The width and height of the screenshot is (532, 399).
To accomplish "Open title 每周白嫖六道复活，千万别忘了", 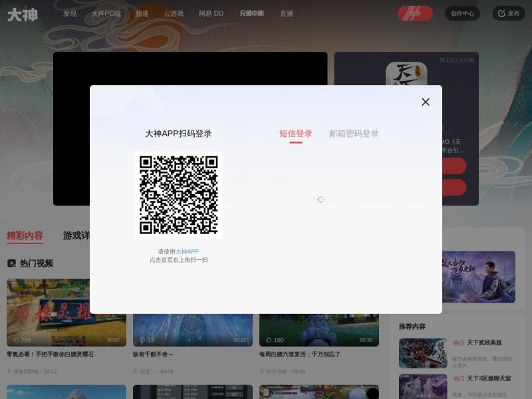I will (300, 354).
